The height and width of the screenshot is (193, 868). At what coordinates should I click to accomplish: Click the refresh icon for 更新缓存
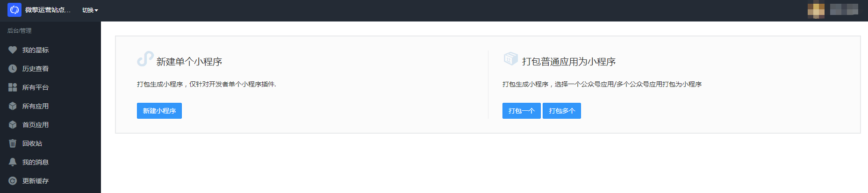pos(13,181)
